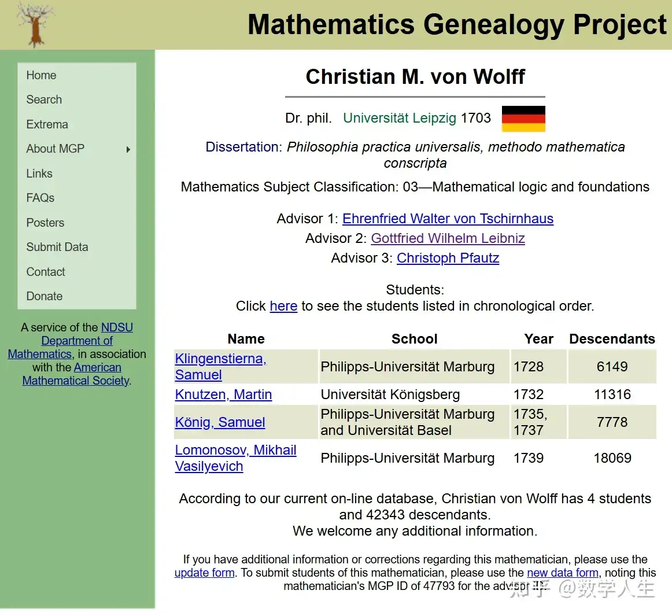This screenshot has width=672, height=616.
Task: Click year 1732 cell
Action: pyautogui.click(x=539, y=394)
